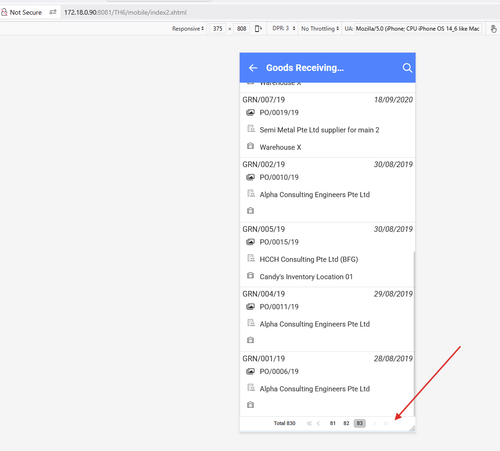Image resolution: width=500 pixels, height=451 pixels.
Task: Click purchase order text PO/0019/19
Action: [x=279, y=113]
